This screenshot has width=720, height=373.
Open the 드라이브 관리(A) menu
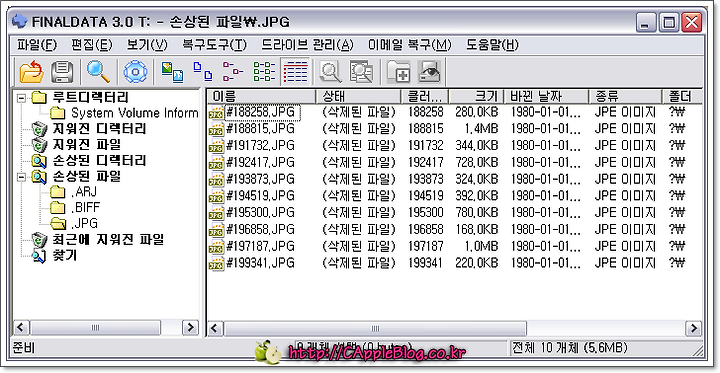coord(308,45)
